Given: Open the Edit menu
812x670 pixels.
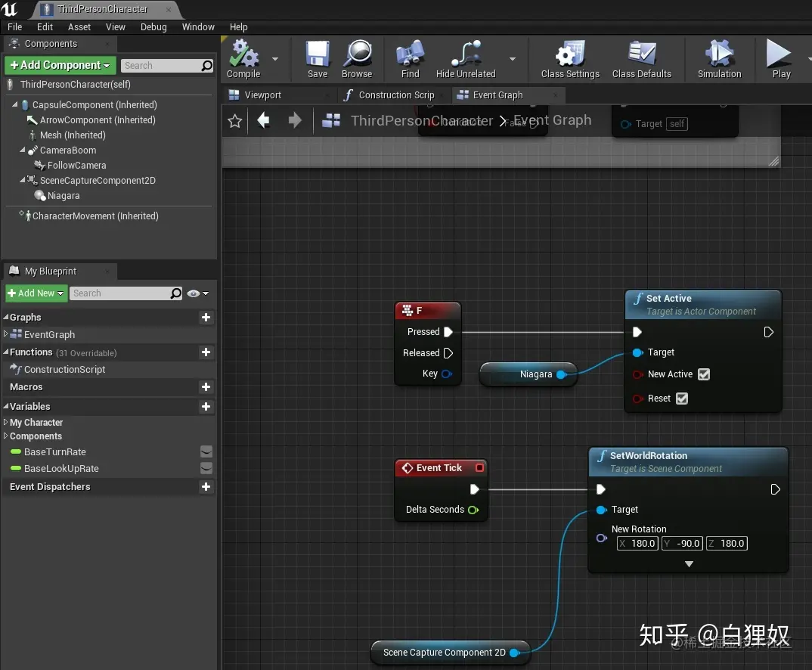Looking at the screenshot, I should tap(45, 27).
